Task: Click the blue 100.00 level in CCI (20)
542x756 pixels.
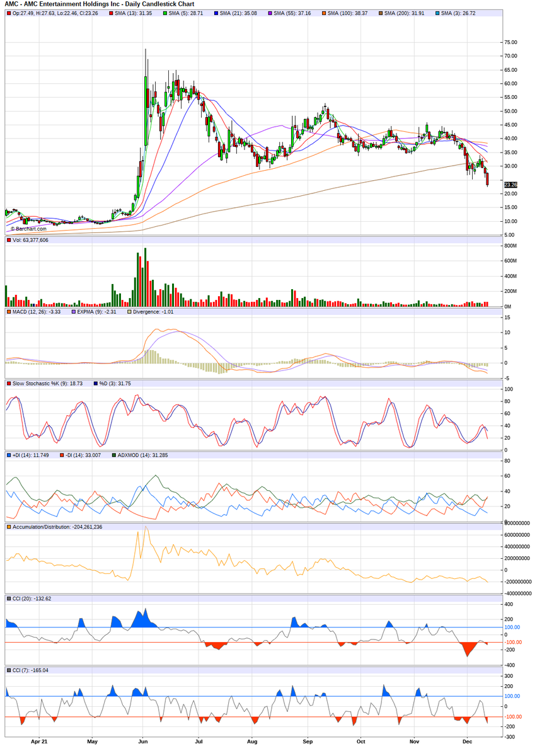Action: [x=512, y=627]
